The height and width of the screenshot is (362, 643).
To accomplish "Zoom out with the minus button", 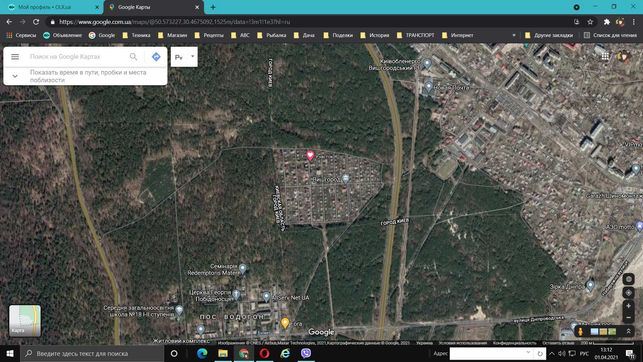I will click(x=628, y=317).
